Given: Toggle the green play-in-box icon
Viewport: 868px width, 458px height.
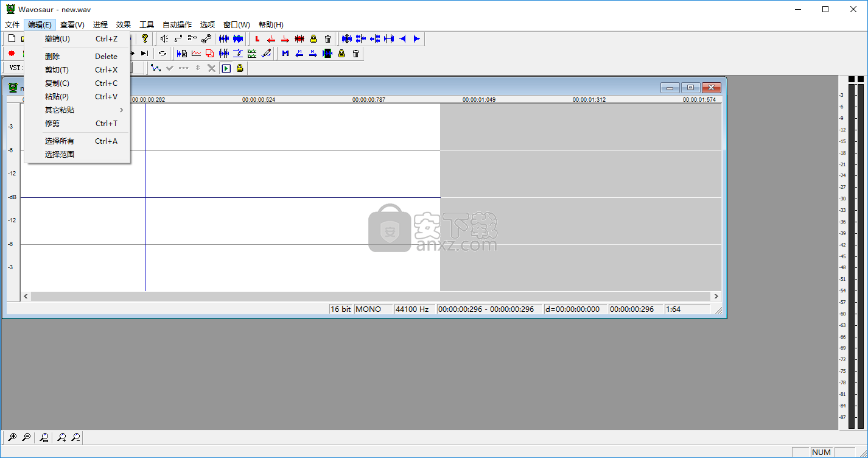Looking at the screenshot, I should 226,68.
